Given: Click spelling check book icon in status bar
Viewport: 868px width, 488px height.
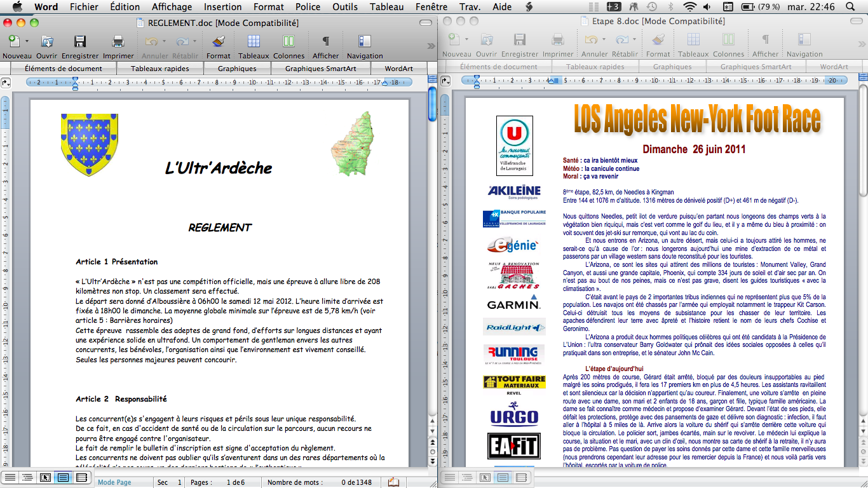Looking at the screenshot, I should [394, 482].
